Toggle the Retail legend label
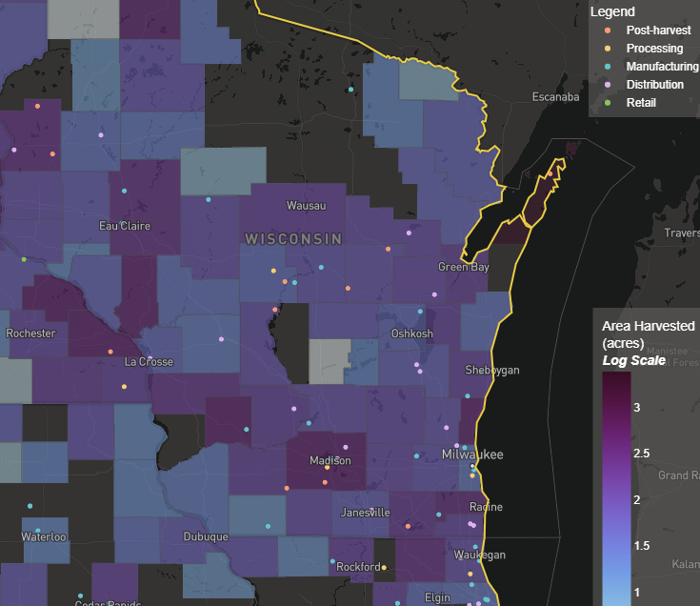This screenshot has width=700, height=606. [x=641, y=103]
